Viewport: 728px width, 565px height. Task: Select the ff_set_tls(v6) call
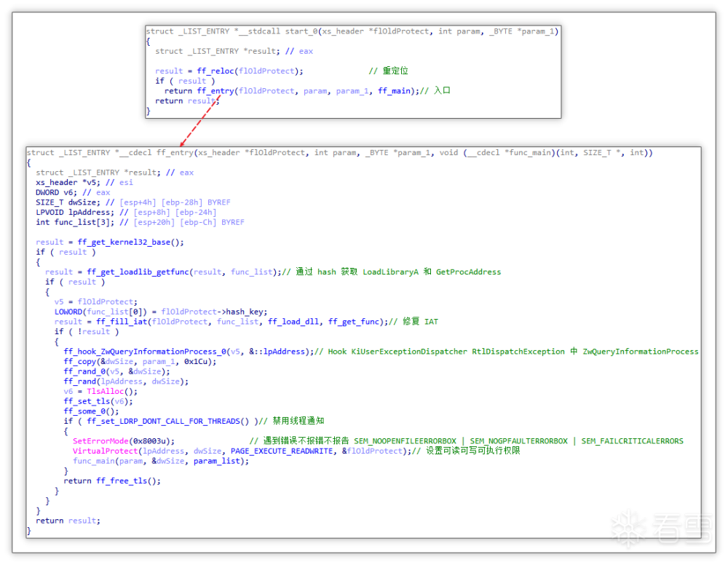point(98,402)
